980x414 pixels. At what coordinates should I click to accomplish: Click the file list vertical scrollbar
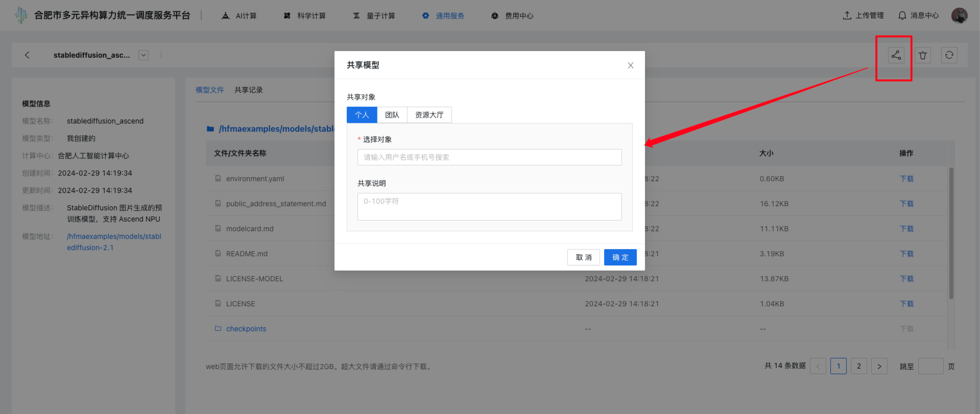[951, 233]
